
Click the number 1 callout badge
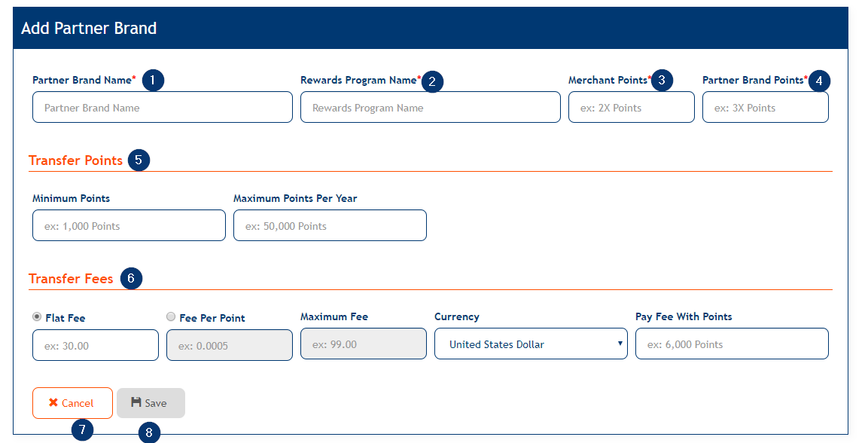click(153, 80)
